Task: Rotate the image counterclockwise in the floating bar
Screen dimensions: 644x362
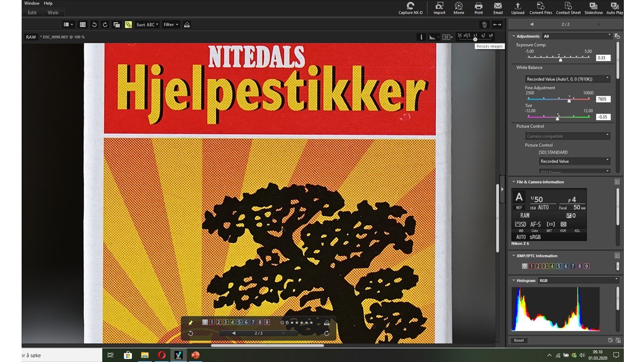Action: click(191, 333)
